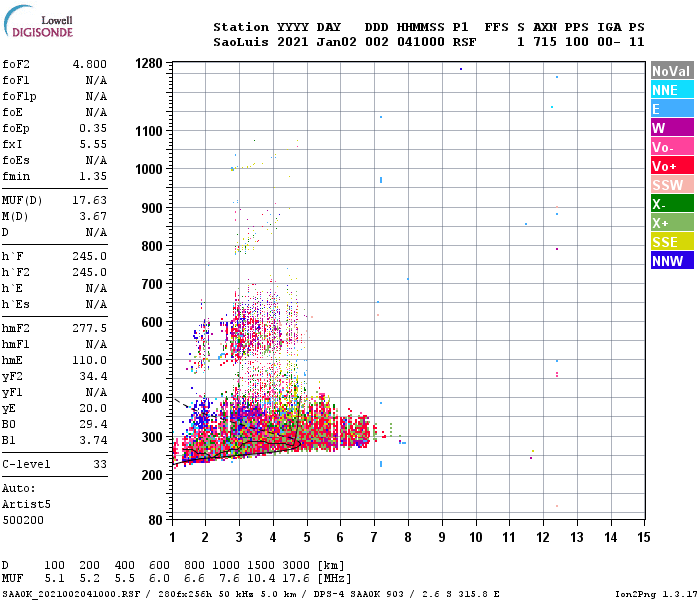Click the foEp value 0.35
Image resolution: width=700 pixels, height=600 pixels.
[x=93, y=128]
